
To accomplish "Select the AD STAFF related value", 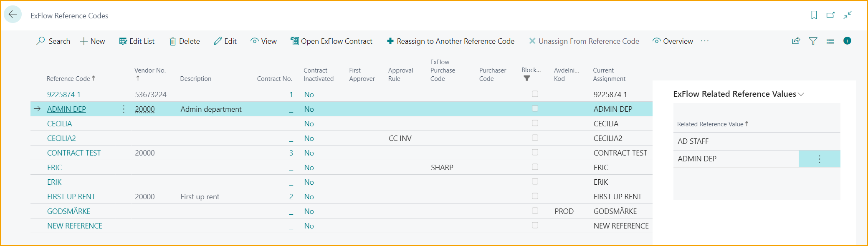I will (693, 141).
